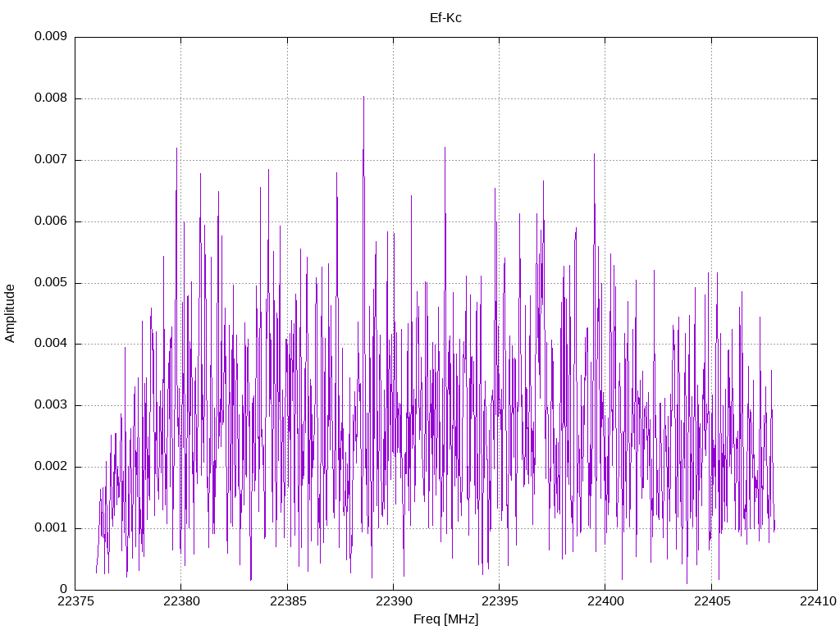The width and height of the screenshot is (840, 630).
Task: Click the Freq [MHz] x-axis label
Action: 445,619
